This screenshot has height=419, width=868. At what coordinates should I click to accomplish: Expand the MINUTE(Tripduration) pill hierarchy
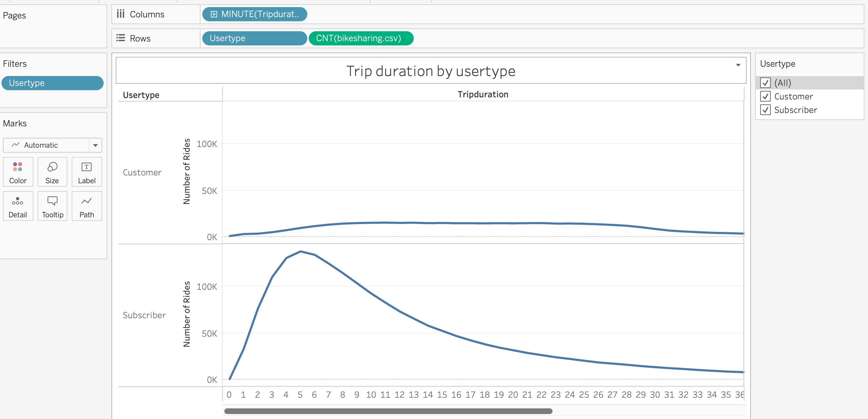click(214, 14)
